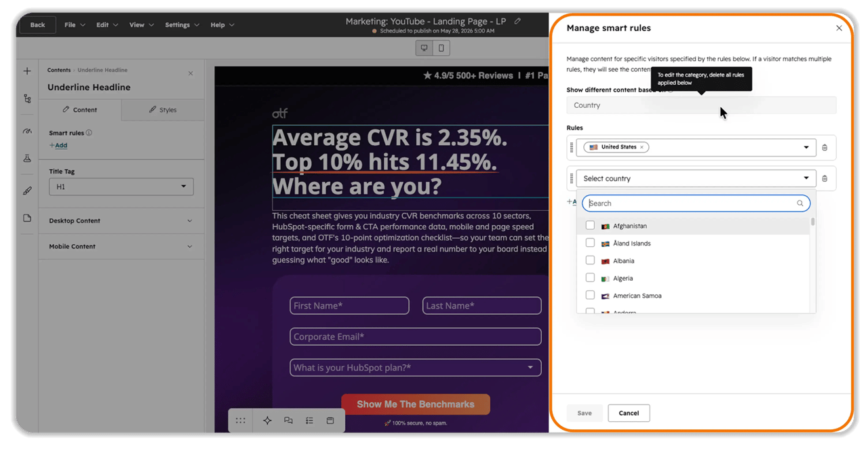The image size is (868, 451).
Task: Check the Algeria checkbox
Action: click(590, 278)
